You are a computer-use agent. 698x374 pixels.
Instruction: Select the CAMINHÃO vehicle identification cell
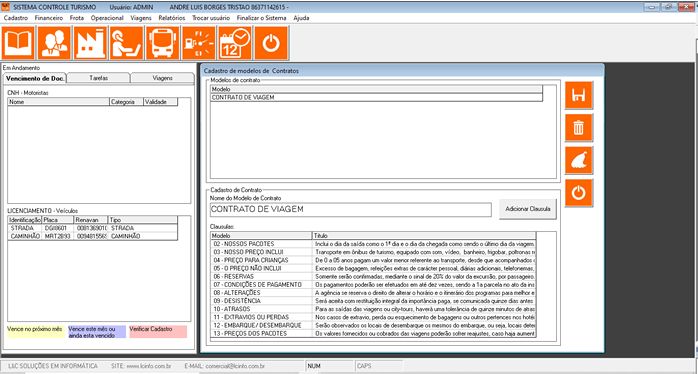[25, 236]
